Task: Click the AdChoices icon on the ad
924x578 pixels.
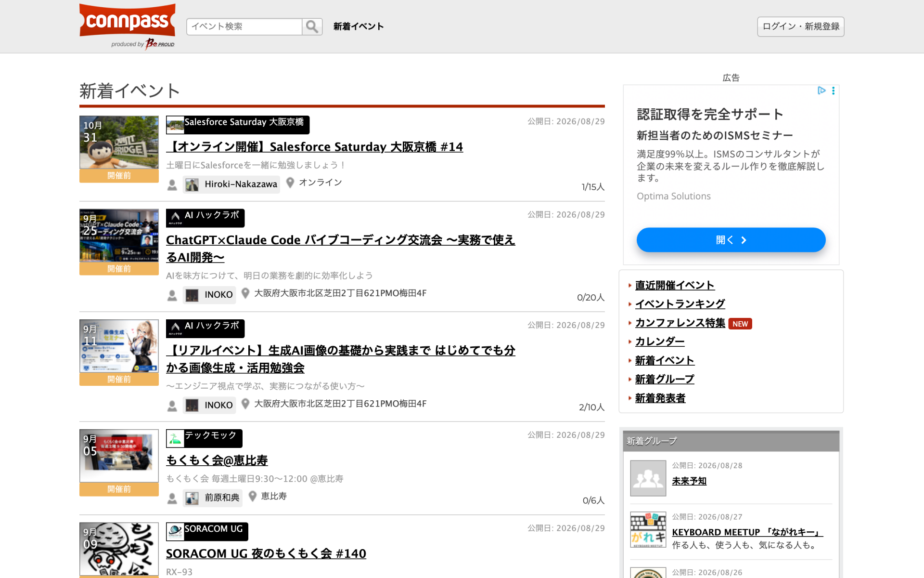Action: pos(821,91)
